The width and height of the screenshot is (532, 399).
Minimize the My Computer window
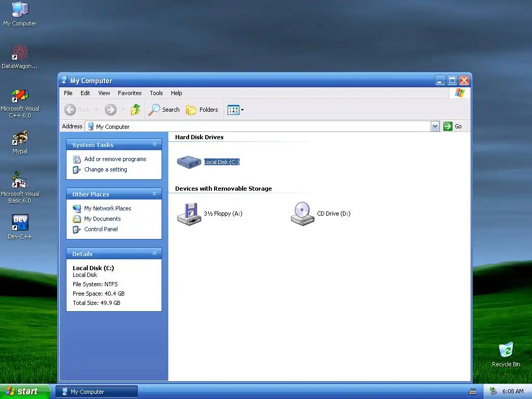click(x=440, y=81)
